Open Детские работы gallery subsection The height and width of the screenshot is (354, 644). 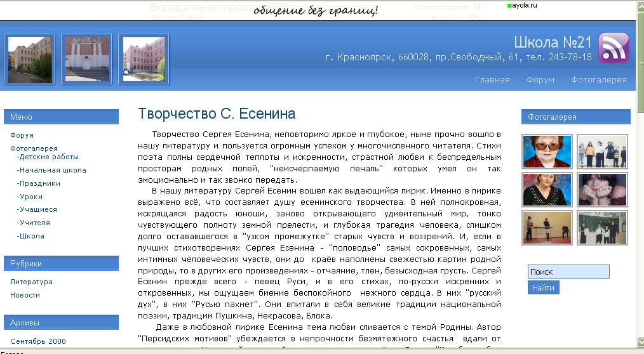click(48, 157)
